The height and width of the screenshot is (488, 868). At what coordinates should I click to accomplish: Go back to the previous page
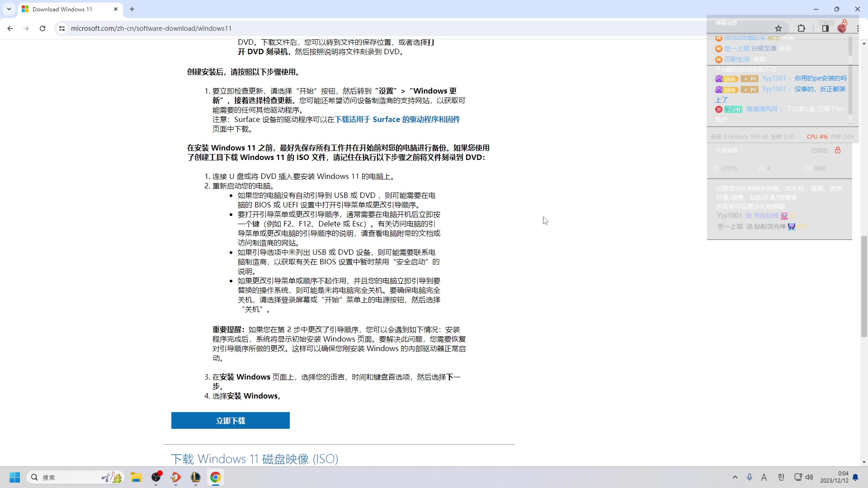tap(10, 28)
